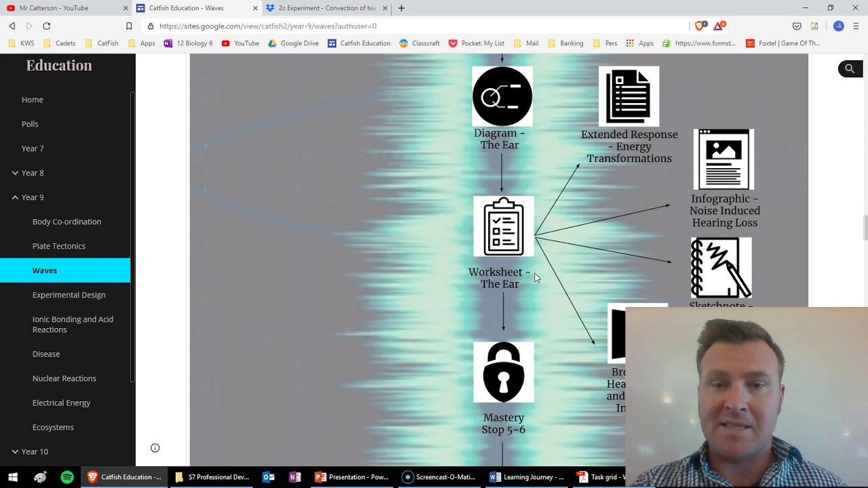Open Plate Tectonics page
Viewport: 868px width, 488px height.
(x=59, y=246)
